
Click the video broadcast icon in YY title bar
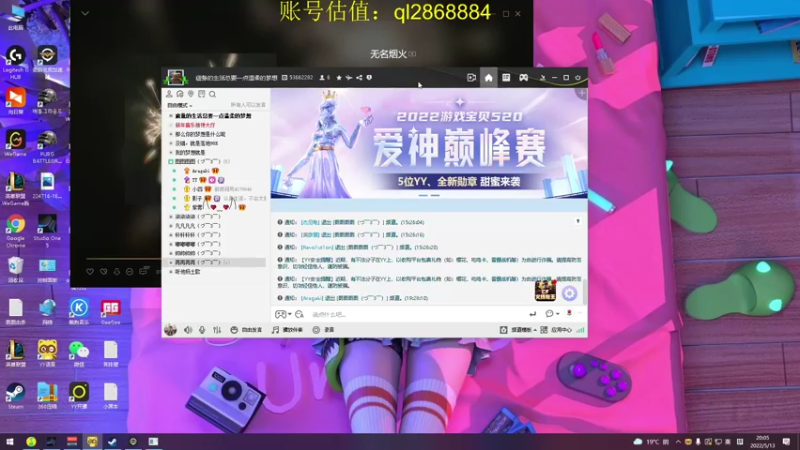[471, 78]
